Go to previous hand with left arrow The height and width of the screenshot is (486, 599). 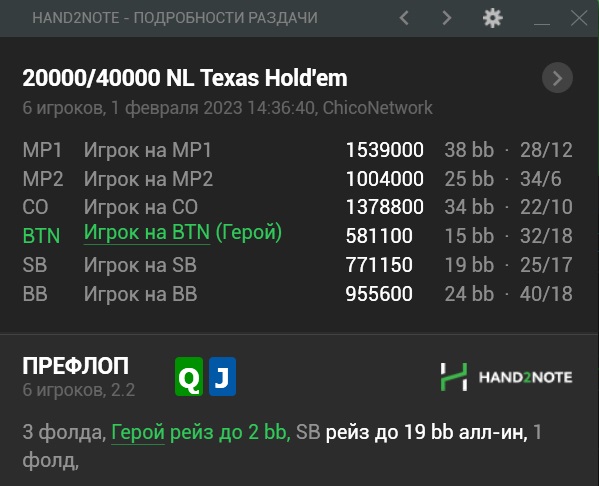[x=404, y=18]
